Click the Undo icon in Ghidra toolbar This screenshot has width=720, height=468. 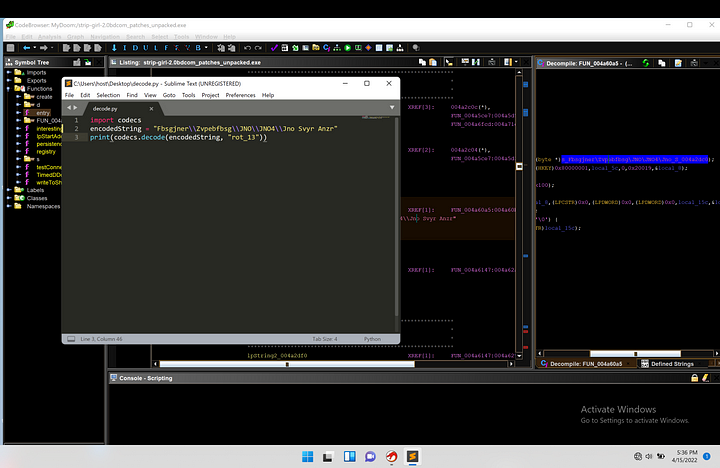coord(248,48)
